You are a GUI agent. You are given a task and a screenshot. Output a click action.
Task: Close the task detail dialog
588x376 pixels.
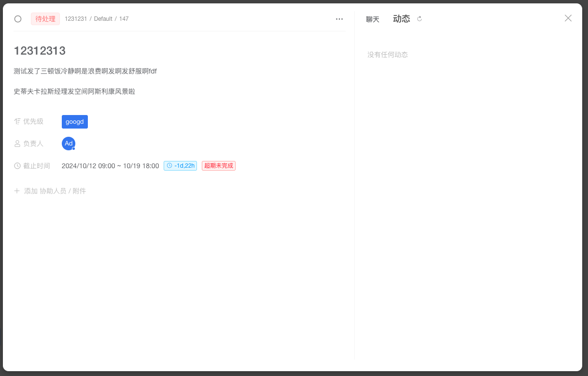point(568,18)
